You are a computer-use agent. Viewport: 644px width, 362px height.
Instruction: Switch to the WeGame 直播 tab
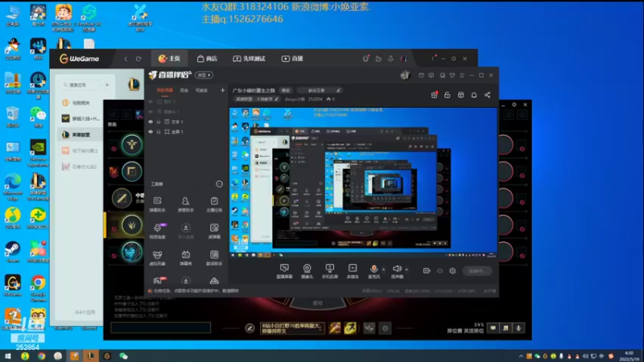point(292,59)
